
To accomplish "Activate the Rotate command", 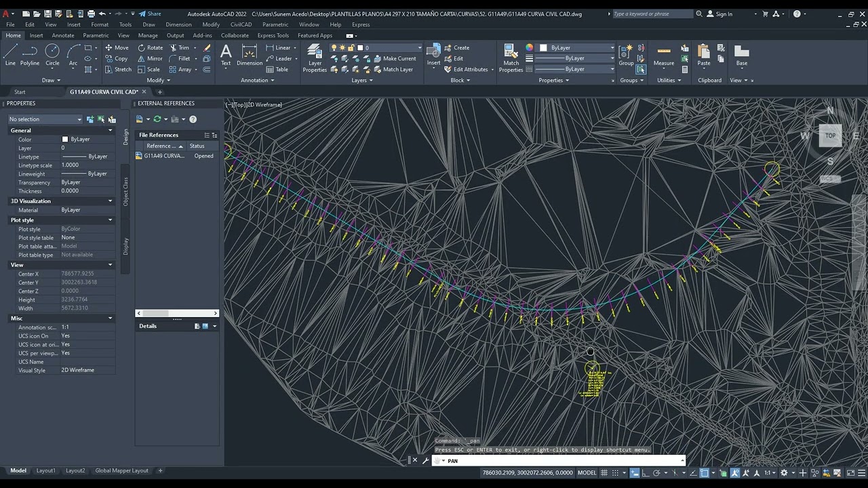I will point(150,47).
